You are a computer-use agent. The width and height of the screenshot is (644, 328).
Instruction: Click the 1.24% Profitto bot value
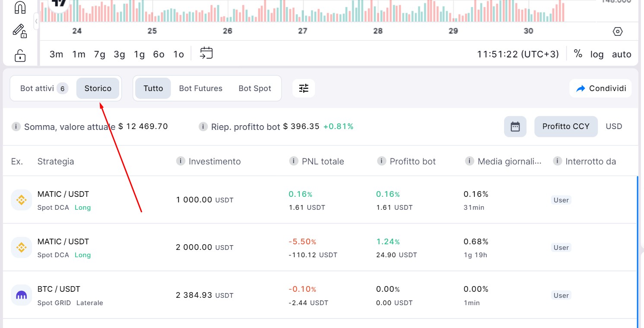coord(388,242)
